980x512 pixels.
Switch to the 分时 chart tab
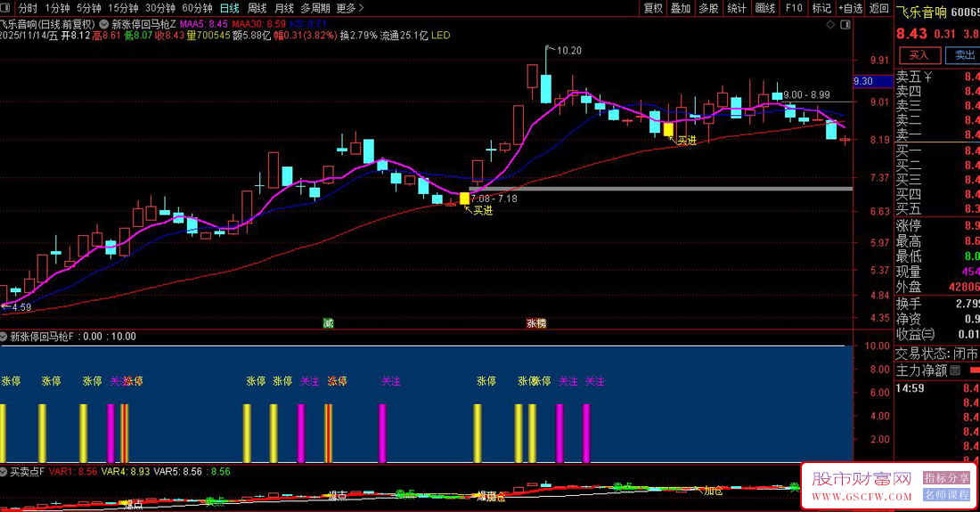click(x=28, y=8)
